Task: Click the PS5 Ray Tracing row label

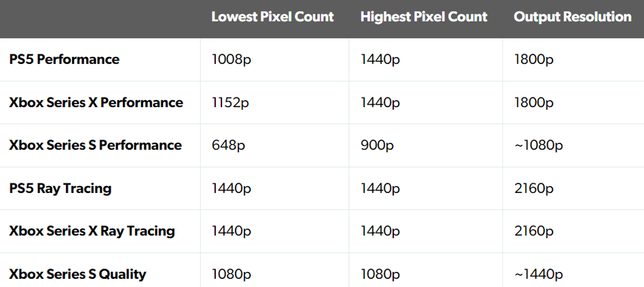Action: [x=60, y=188]
